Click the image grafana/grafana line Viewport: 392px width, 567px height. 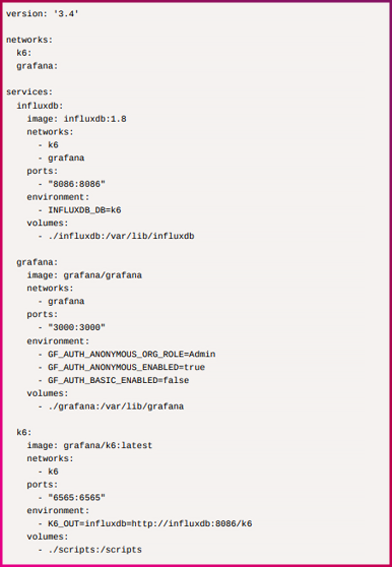pyautogui.click(x=84, y=275)
